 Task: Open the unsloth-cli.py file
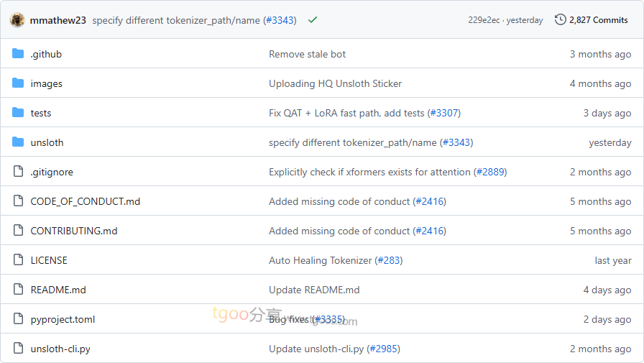60,349
